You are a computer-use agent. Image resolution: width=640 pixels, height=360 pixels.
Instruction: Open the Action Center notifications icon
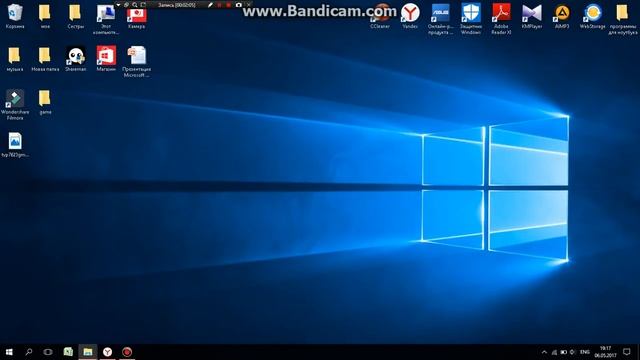(x=627, y=352)
